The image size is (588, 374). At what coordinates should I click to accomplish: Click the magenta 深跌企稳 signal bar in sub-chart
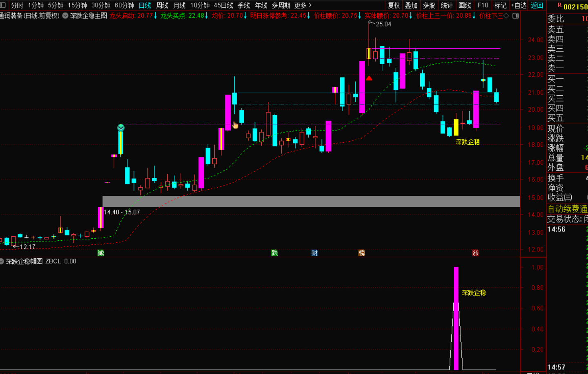click(456, 319)
